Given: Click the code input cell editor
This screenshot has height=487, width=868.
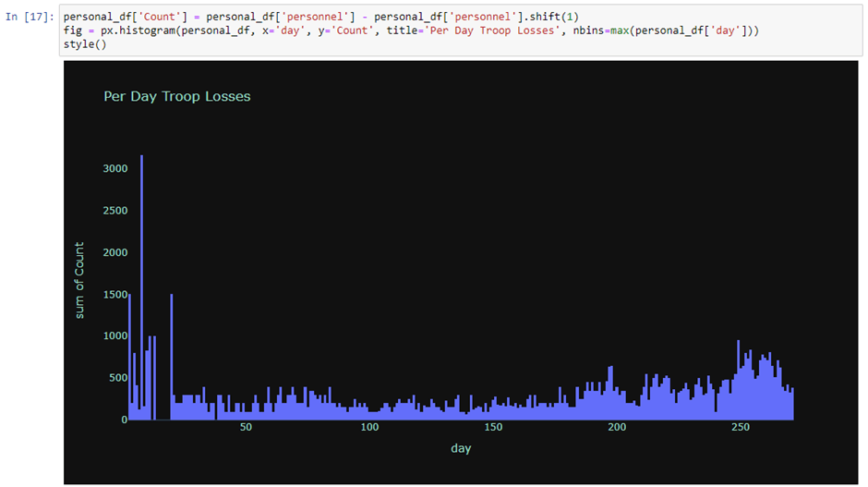Looking at the screenshot, I should [461, 30].
